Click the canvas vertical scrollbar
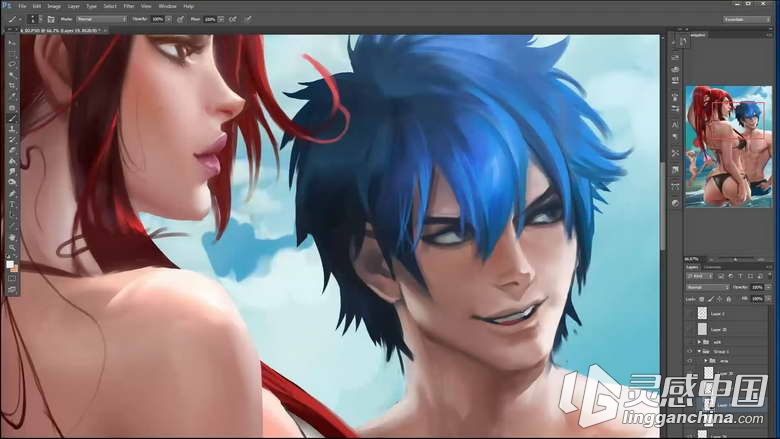This screenshot has width=780, height=439. (x=663, y=206)
